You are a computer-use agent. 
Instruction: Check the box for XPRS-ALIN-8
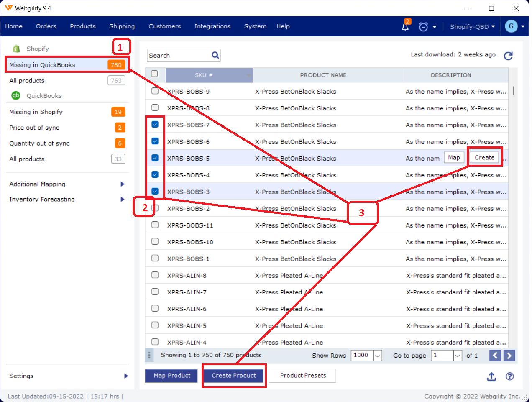pos(155,275)
